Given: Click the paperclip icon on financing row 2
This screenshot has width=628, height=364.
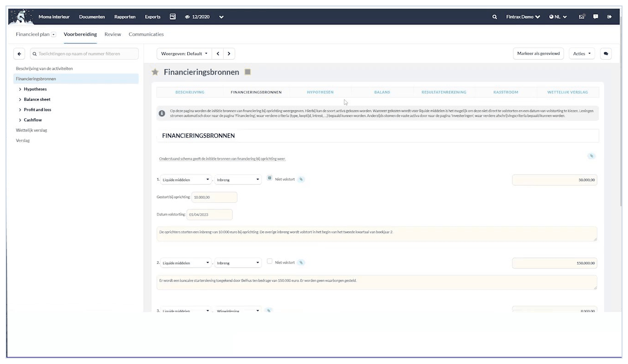Looking at the screenshot, I should click(x=301, y=263).
